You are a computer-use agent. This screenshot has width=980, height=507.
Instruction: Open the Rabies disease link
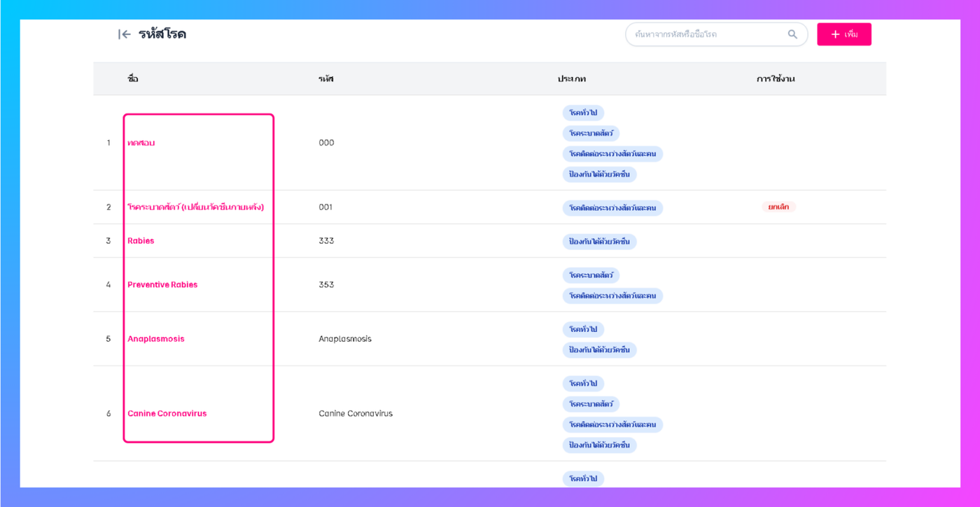coord(141,241)
